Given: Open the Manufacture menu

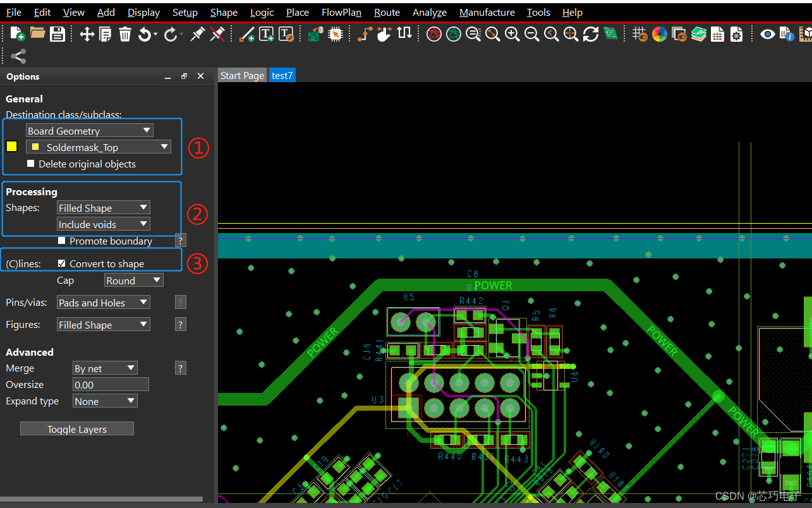Looking at the screenshot, I should (x=487, y=12).
